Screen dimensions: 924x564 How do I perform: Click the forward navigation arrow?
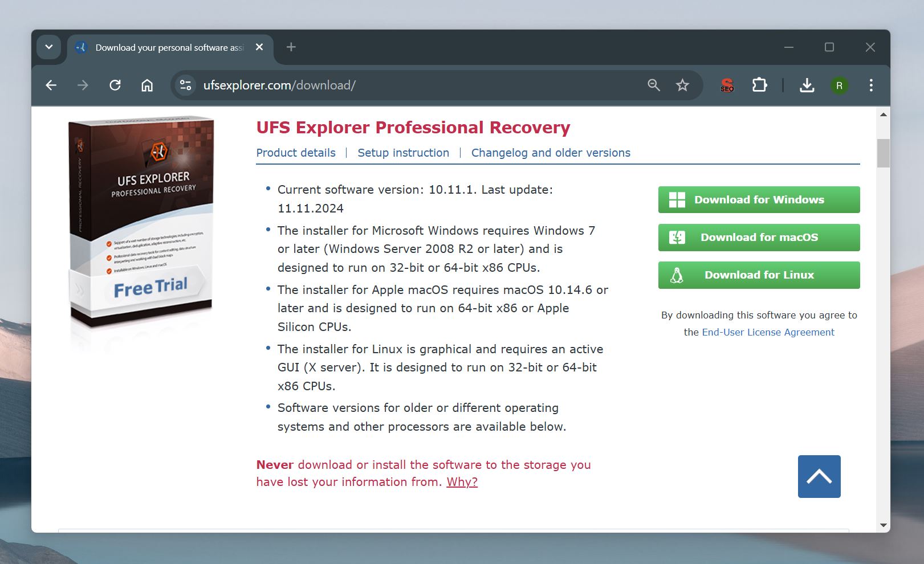coord(83,85)
